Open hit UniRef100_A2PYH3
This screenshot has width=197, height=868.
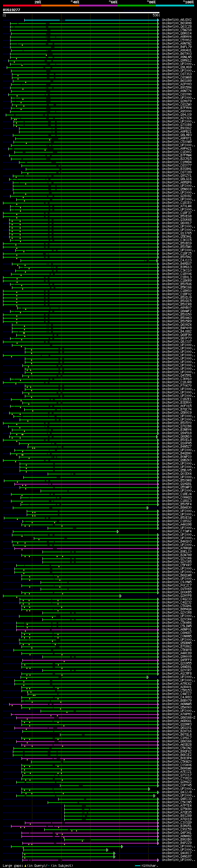point(177,84)
